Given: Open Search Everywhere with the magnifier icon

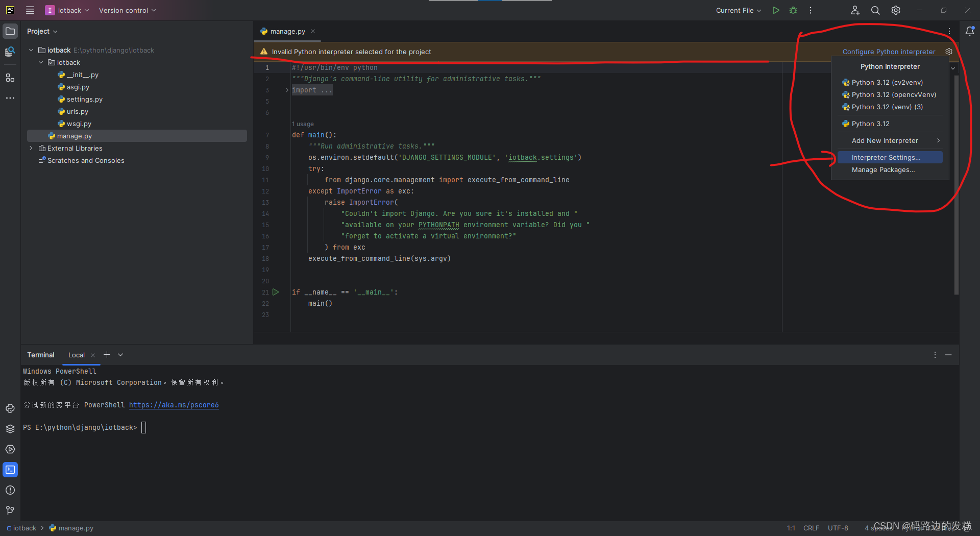Looking at the screenshot, I should coord(875,10).
